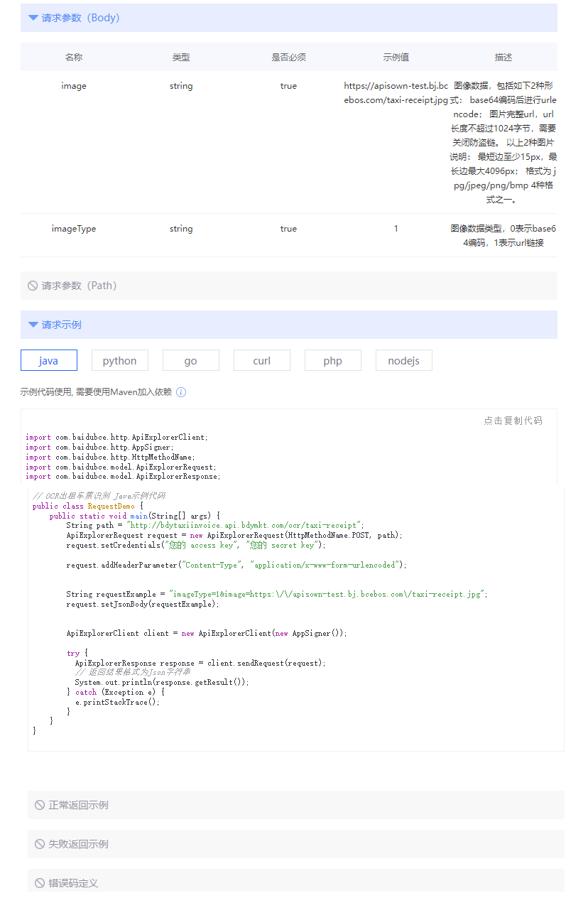
Task: Click 点击复制代码 to copy the code
Action: click(513, 421)
